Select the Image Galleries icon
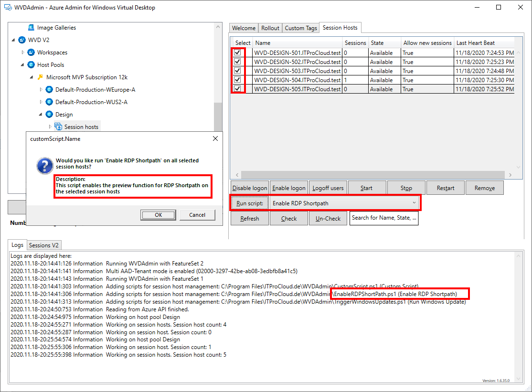This screenshot has width=532, height=392. click(31, 27)
